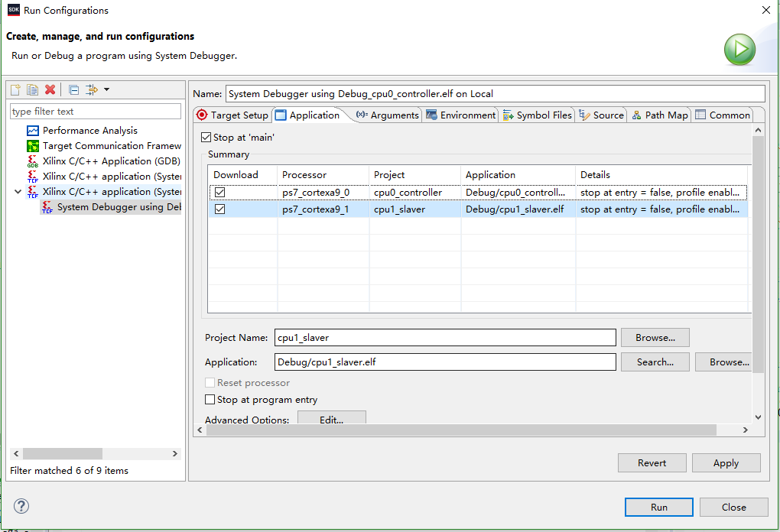780x532 pixels.
Task: Click the cpu1_slaver project cell in table
Action: point(415,209)
